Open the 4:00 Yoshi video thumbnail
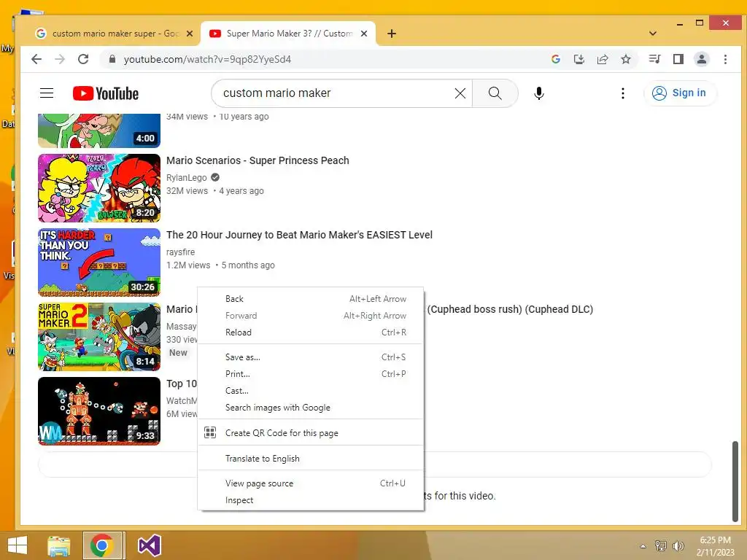This screenshot has width=747, height=560. click(99, 131)
